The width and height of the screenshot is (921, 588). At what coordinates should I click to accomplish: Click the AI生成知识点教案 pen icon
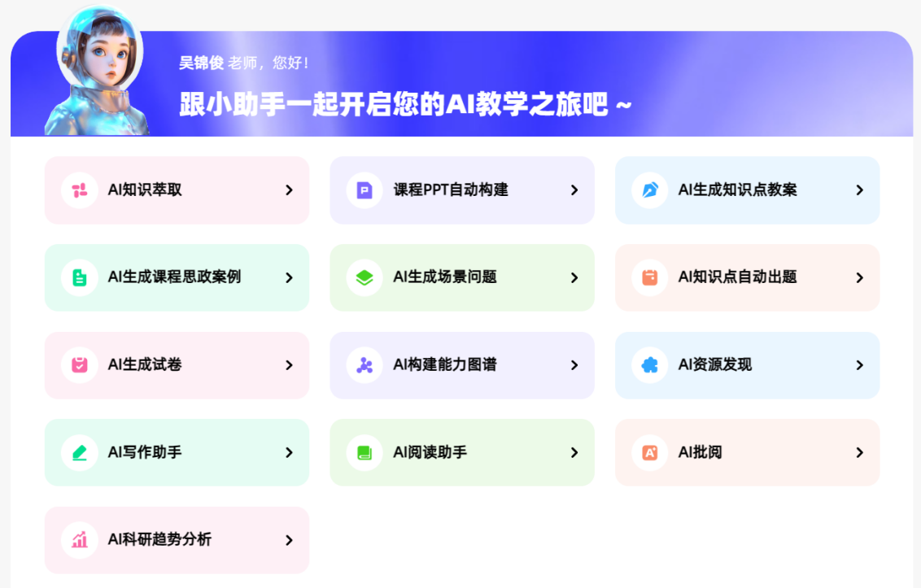[x=650, y=190]
